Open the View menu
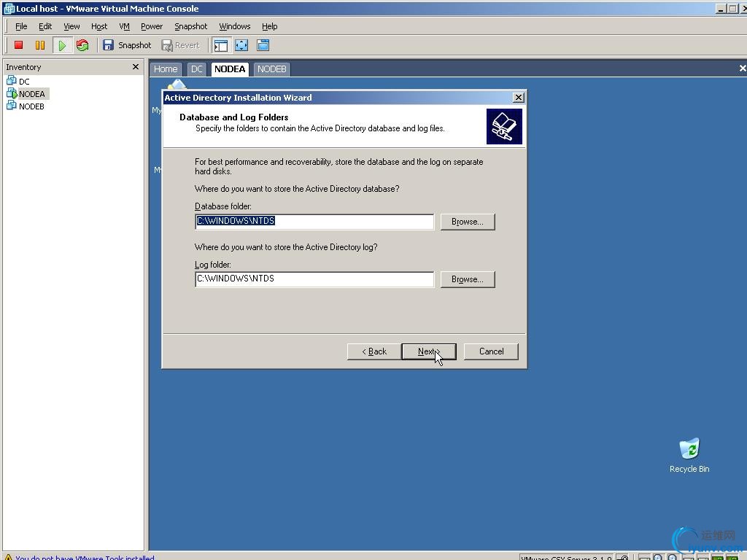The image size is (747, 560). tap(71, 26)
